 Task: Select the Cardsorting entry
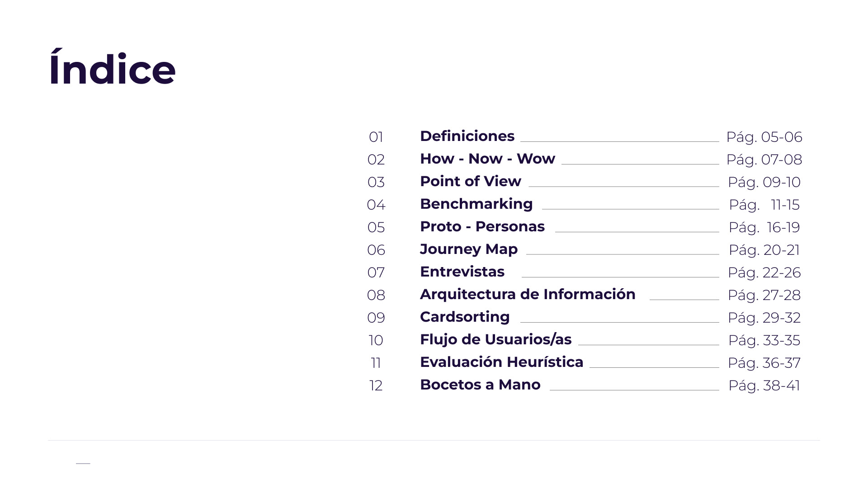(465, 317)
